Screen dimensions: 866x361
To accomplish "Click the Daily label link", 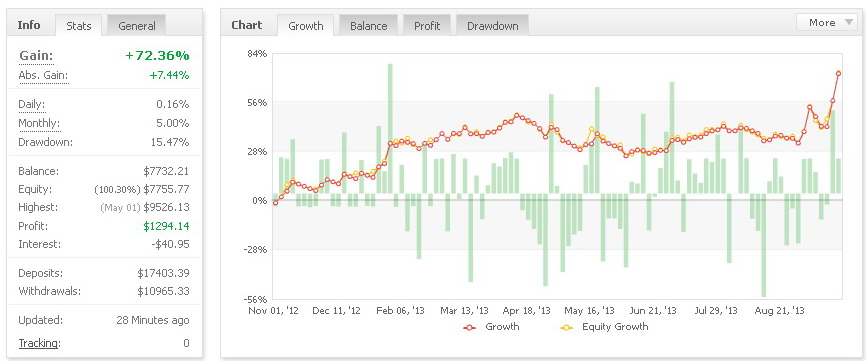I will (31, 104).
